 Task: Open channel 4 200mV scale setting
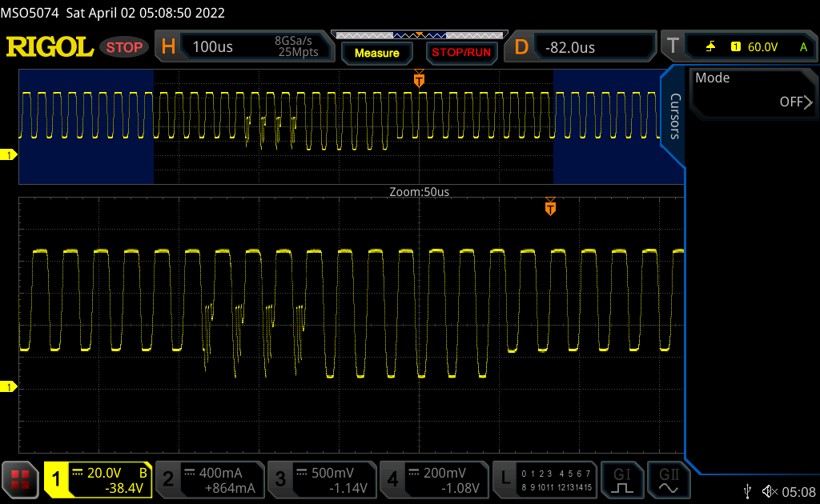pos(444,473)
